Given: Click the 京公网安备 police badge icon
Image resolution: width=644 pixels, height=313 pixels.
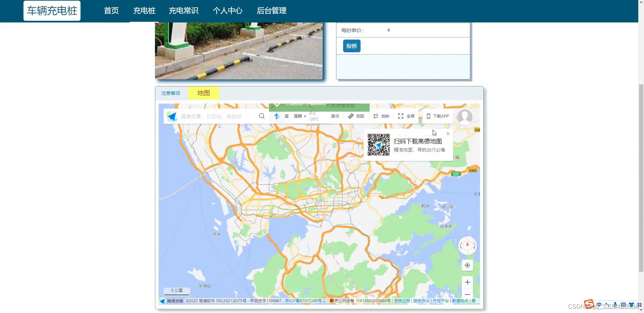Looking at the screenshot, I should [x=332, y=301].
